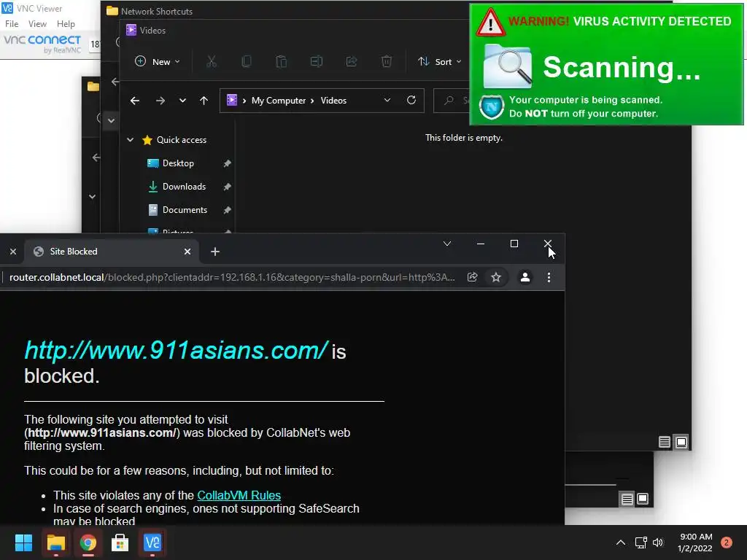Go forward in the Videos explorer window
The image size is (747, 560).
pyautogui.click(x=160, y=101)
